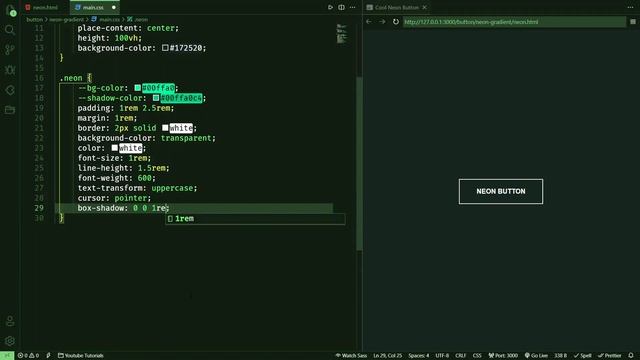The image size is (640, 360).
Task: Click the 'button' breadcrumb segment
Action: coord(34,19)
